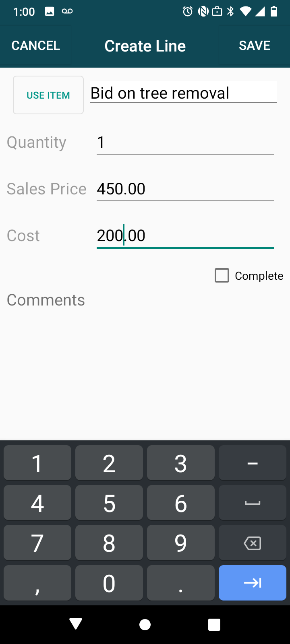Save the new line
The height and width of the screenshot is (644, 290).
pyautogui.click(x=254, y=46)
